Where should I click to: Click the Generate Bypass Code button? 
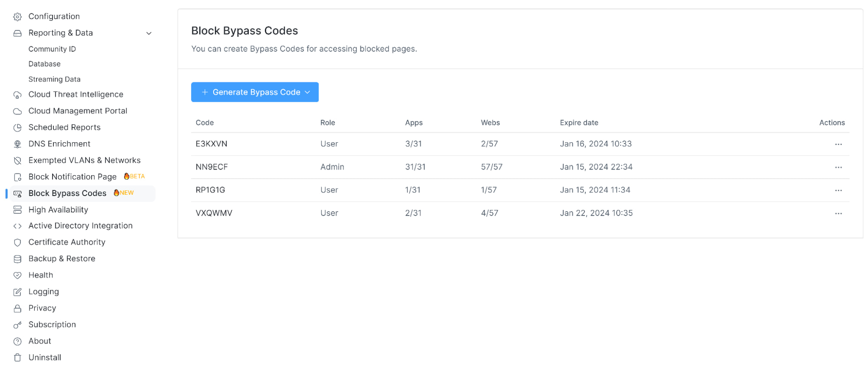point(255,92)
